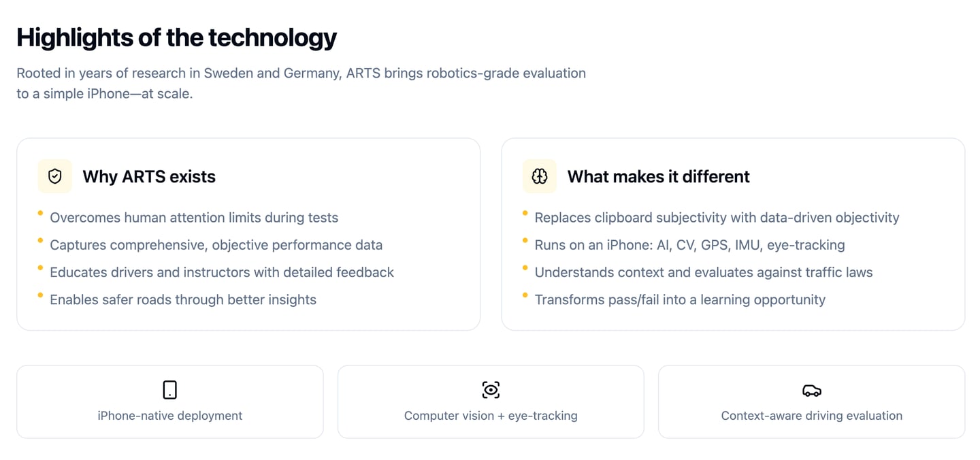Click the brain icon beside What makes it different
This screenshot has height=460, width=980.
[540, 177]
